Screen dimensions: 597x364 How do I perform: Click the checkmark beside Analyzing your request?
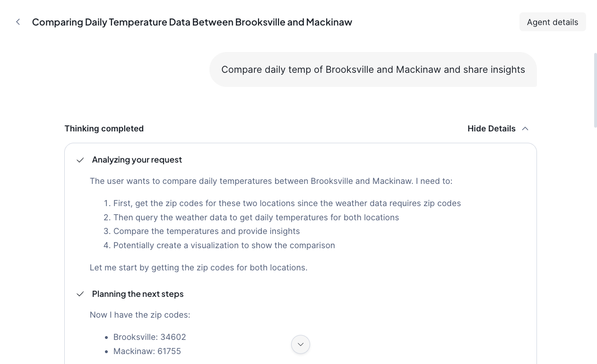pos(80,160)
